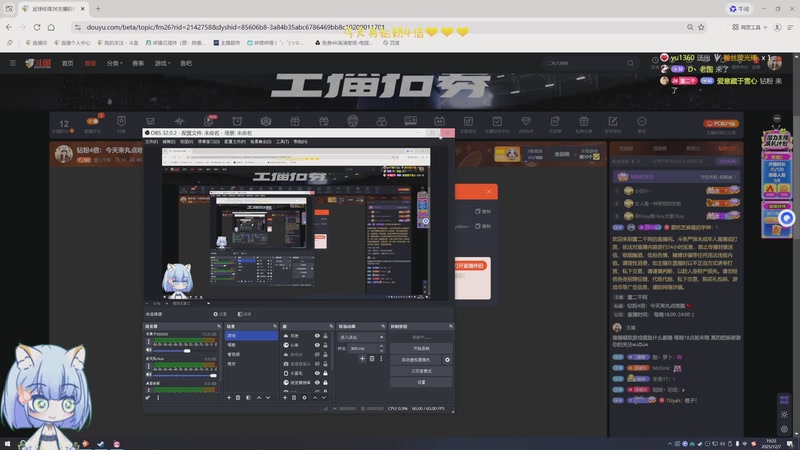Open advanced audio properties link icon in mixer
This screenshot has width=800, height=450.
147,397
